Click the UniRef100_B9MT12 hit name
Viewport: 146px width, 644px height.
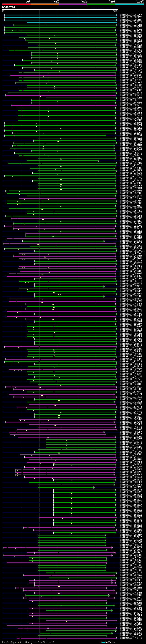131,286
